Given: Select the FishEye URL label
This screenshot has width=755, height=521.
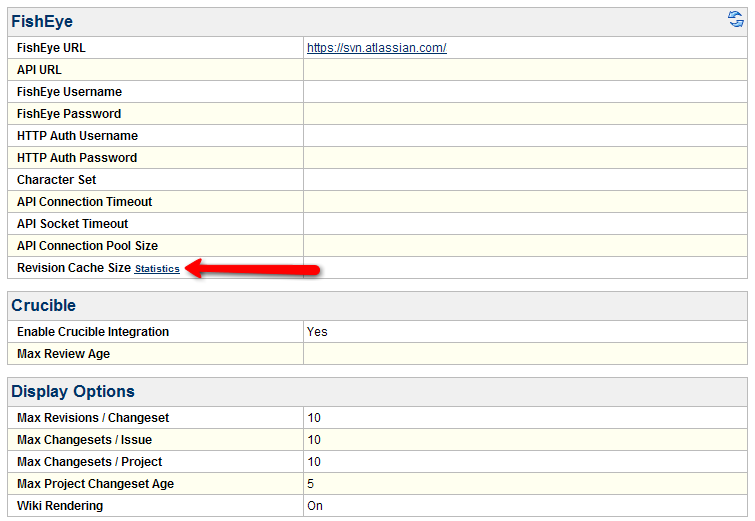Looking at the screenshot, I should click(51, 48).
